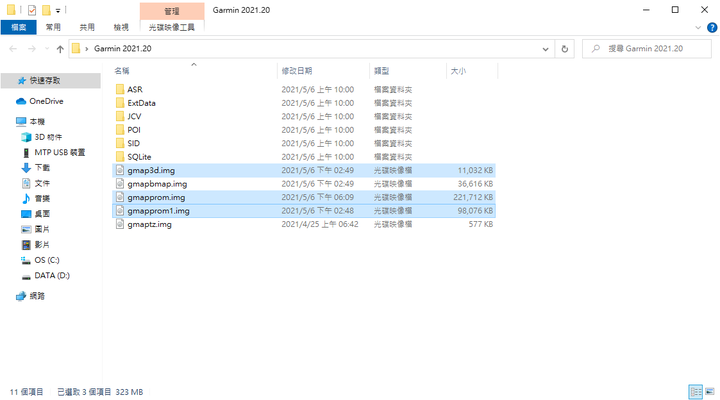
Task: Expand the ribbon with the chevron
Action: [698, 28]
